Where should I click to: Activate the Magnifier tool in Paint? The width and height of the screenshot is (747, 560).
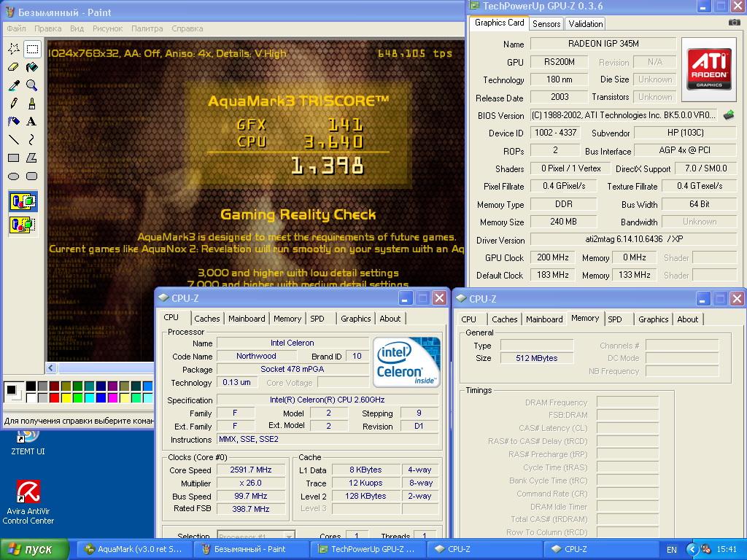point(32,85)
